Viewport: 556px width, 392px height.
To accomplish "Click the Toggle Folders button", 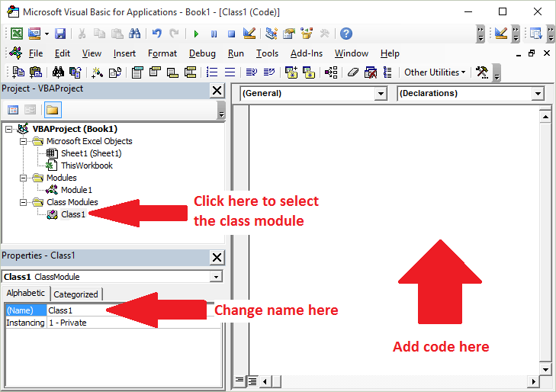I will 53,110.
